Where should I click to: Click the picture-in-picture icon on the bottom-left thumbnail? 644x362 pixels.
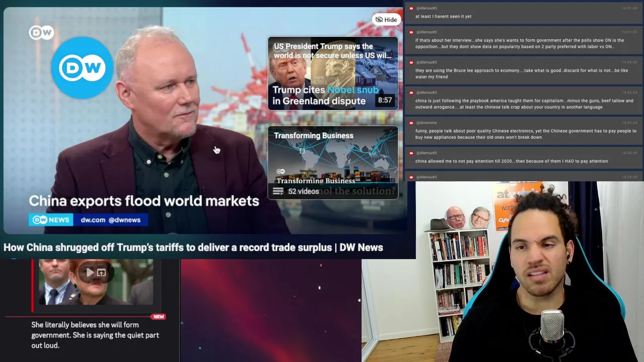(101, 273)
